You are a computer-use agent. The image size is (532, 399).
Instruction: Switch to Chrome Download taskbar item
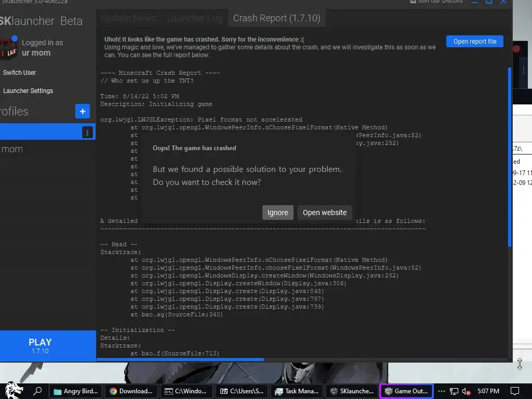point(131,391)
